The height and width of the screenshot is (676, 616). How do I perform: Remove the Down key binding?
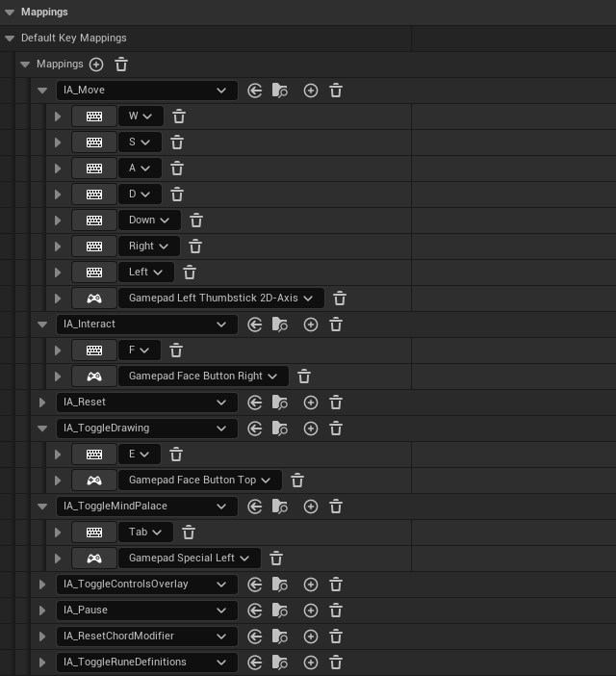click(196, 221)
